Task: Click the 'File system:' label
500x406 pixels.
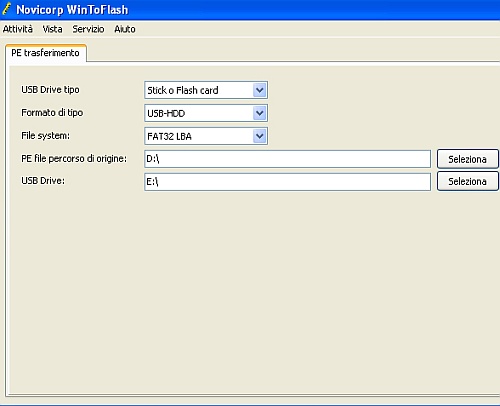Action: pyautogui.click(x=46, y=136)
